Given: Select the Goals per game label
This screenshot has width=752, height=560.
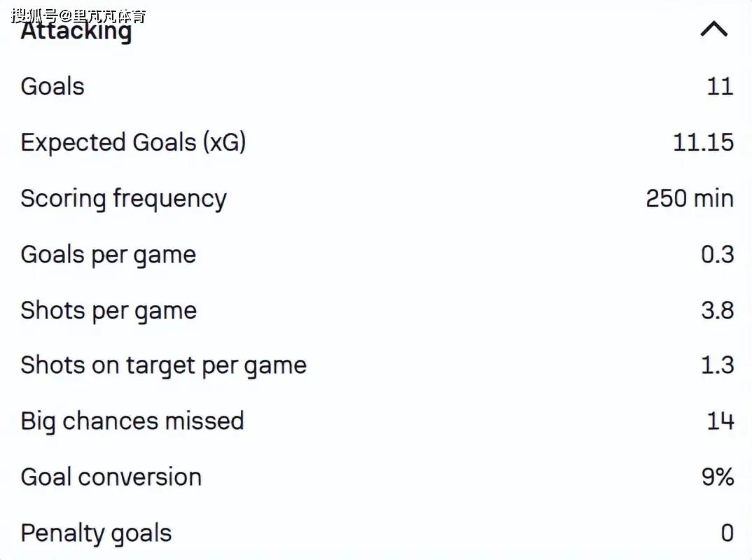Looking at the screenshot, I should tap(109, 255).
